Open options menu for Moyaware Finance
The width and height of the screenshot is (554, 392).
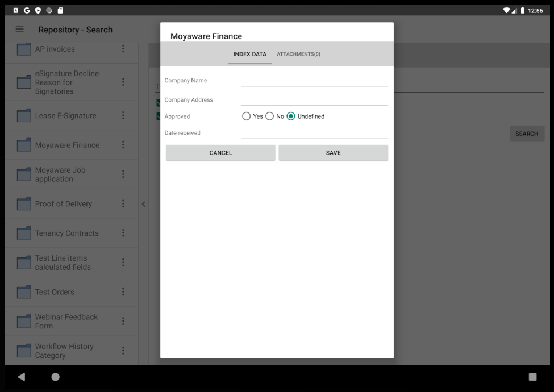[123, 144]
